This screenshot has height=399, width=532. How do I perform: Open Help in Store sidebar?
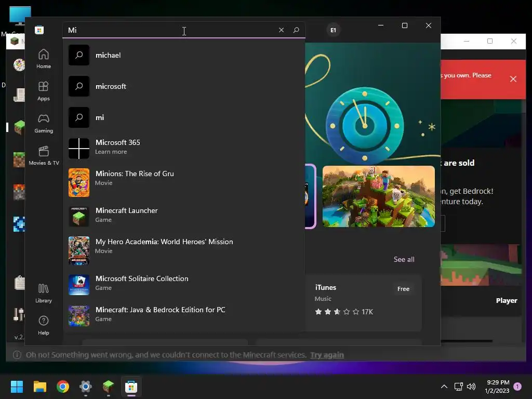pyautogui.click(x=44, y=325)
